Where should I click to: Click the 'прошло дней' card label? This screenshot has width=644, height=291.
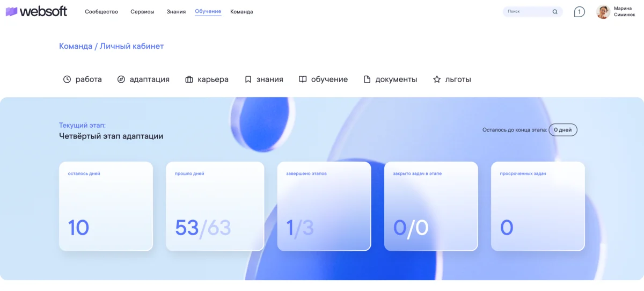pyautogui.click(x=189, y=174)
